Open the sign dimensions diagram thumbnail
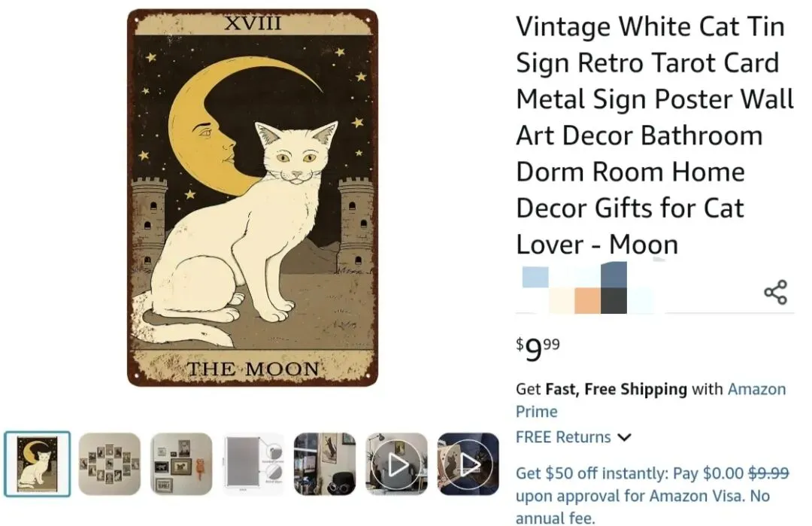 tap(253, 464)
